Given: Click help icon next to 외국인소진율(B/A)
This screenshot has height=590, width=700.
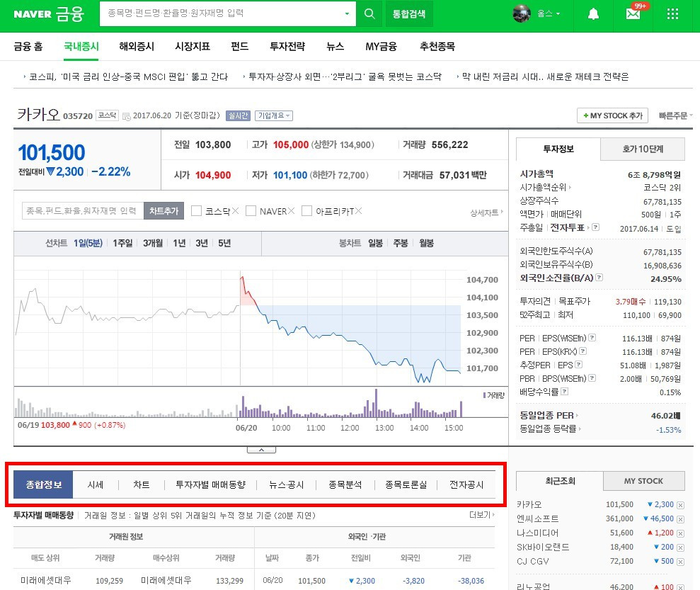Looking at the screenshot, I should tap(599, 278).
